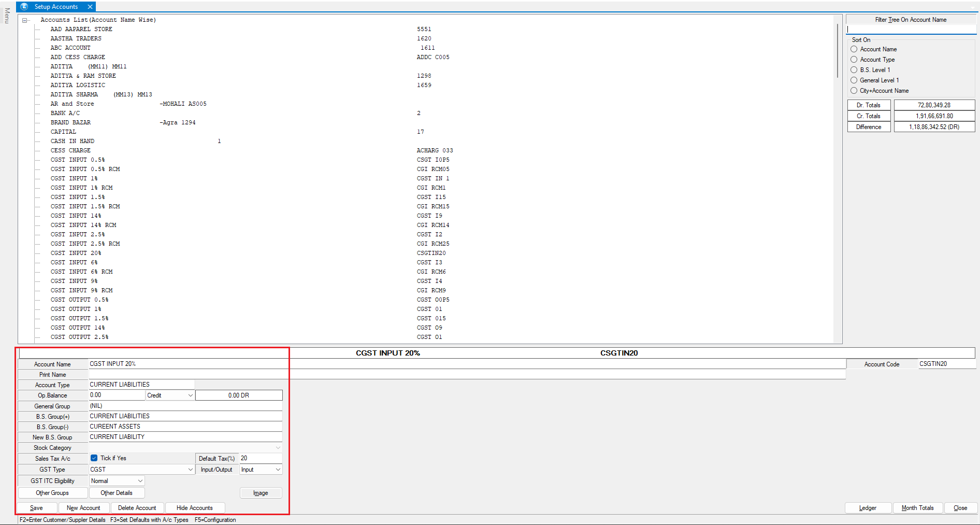Toggle the Sales Tax A/c checkbox
Image resolution: width=980 pixels, height=525 pixels.
94,458
